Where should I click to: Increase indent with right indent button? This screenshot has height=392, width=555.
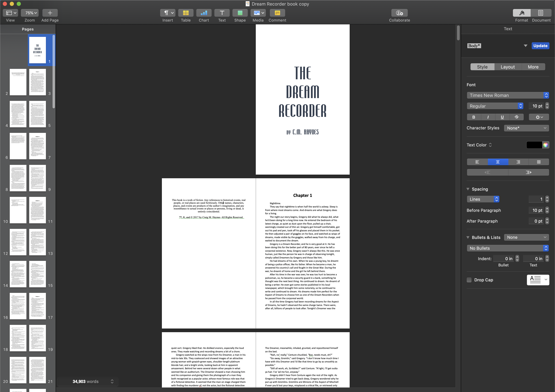(x=528, y=172)
